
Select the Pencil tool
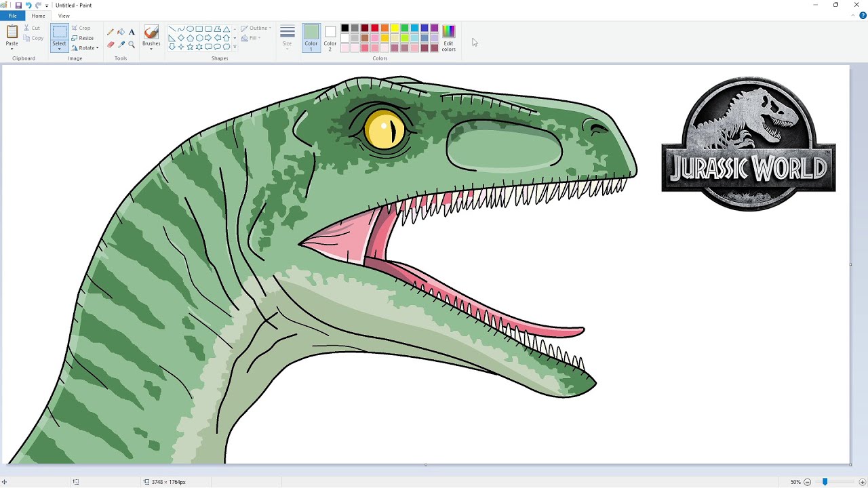coord(111,32)
